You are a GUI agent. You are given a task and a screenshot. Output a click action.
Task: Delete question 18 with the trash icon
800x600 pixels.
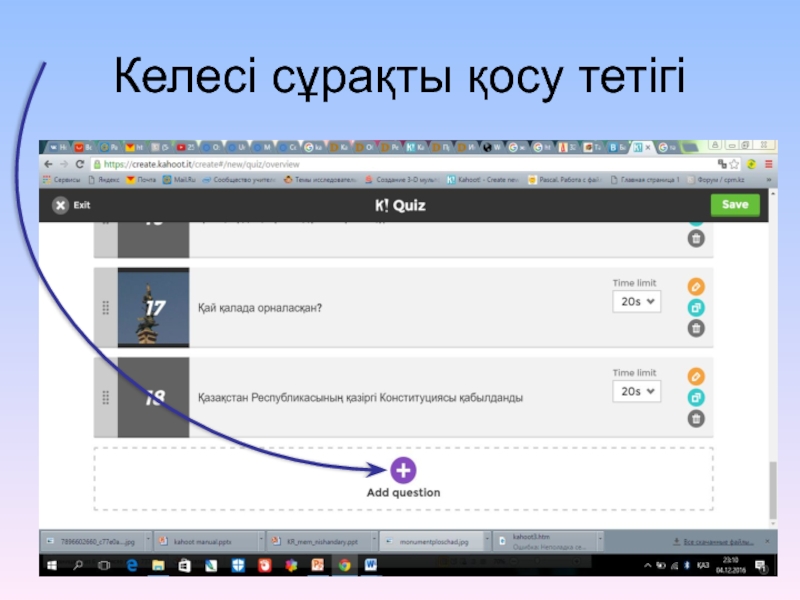coord(696,418)
